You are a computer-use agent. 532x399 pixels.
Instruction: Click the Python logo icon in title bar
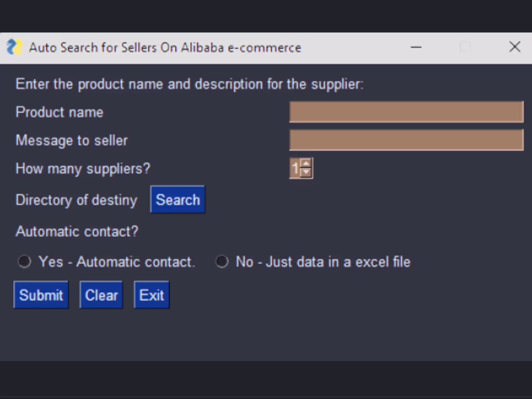tap(14, 47)
